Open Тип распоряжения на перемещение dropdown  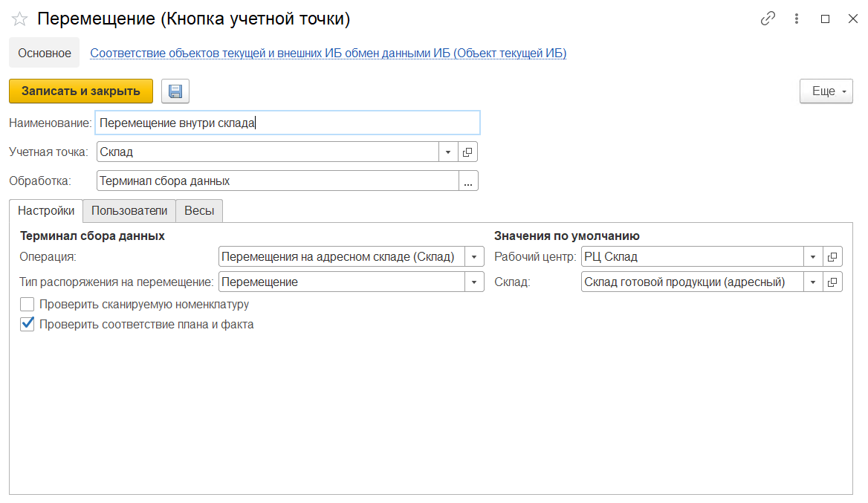tap(474, 282)
